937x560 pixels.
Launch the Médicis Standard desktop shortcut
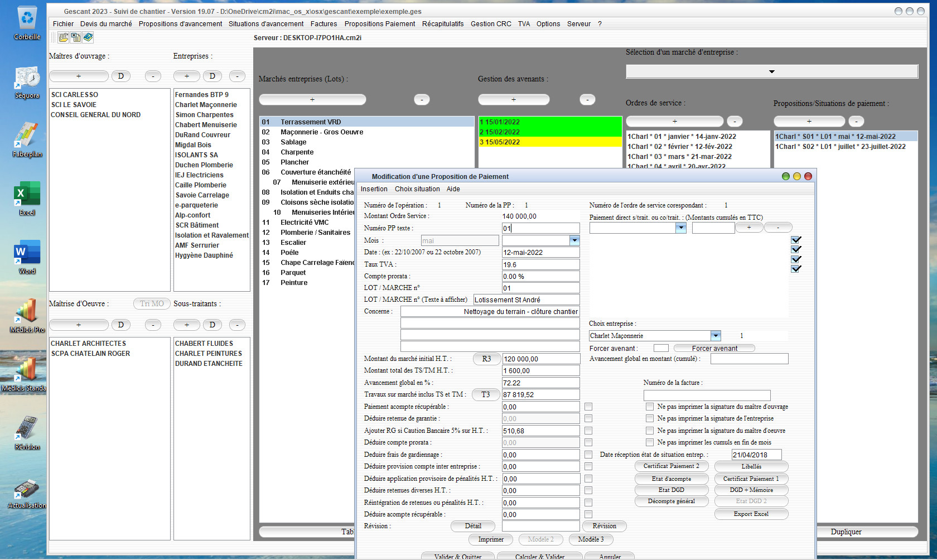click(25, 375)
